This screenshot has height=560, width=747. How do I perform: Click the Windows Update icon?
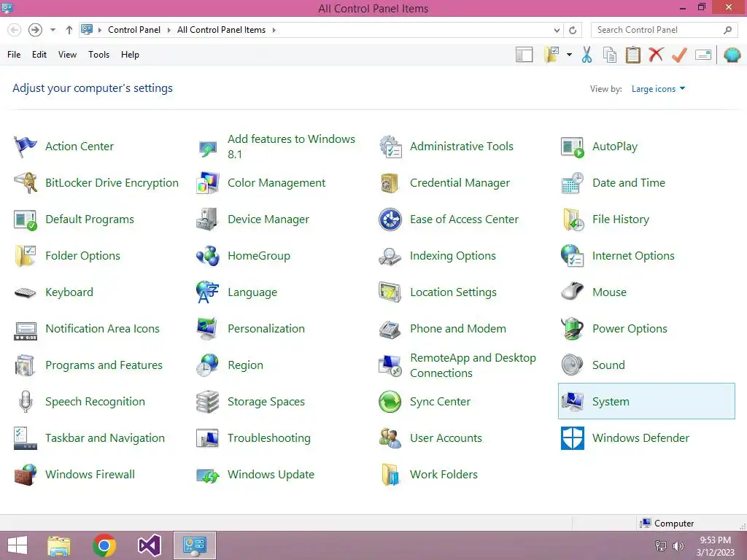(x=208, y=475)
